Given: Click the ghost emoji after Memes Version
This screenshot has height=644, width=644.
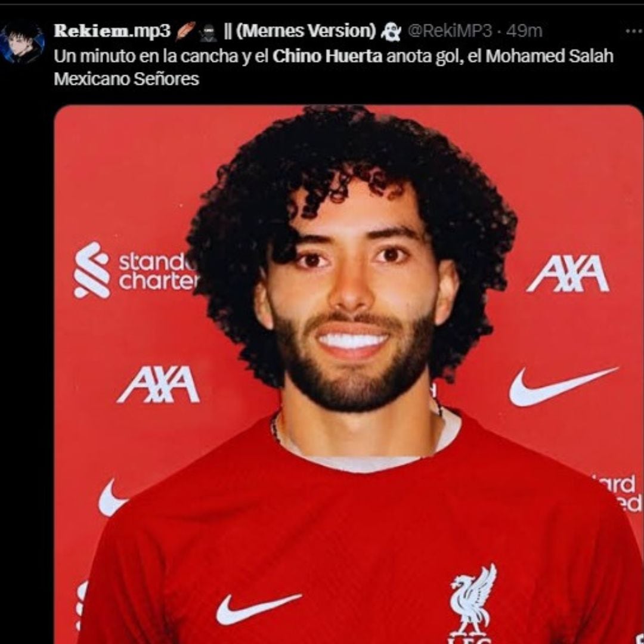Looking at the screenshot, I should [x=391, y=32].
